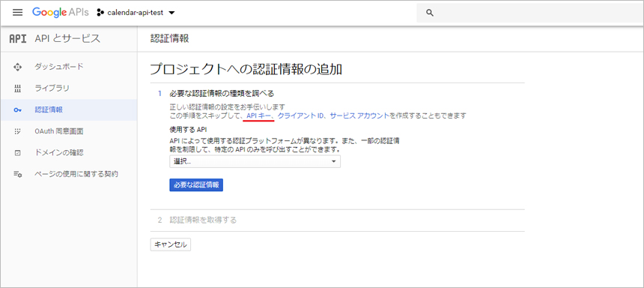The width and height of the screenshot is (644, 288).
Task: Click the API icon in the sidebar header
Action: click(18, 39)
